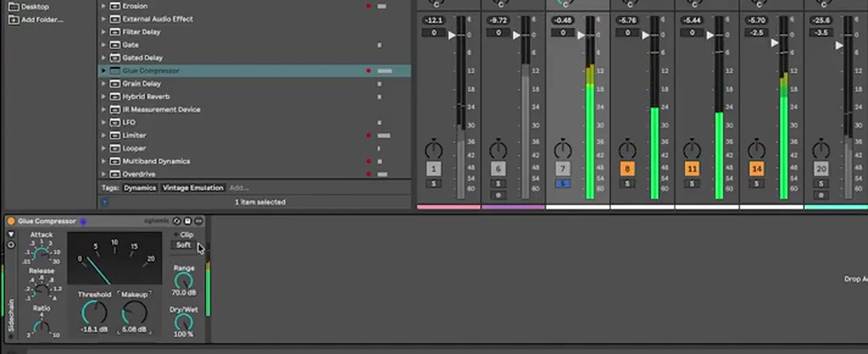
Task: Click the Gate device icon in the browser list
Action: [x=115, y=45]
